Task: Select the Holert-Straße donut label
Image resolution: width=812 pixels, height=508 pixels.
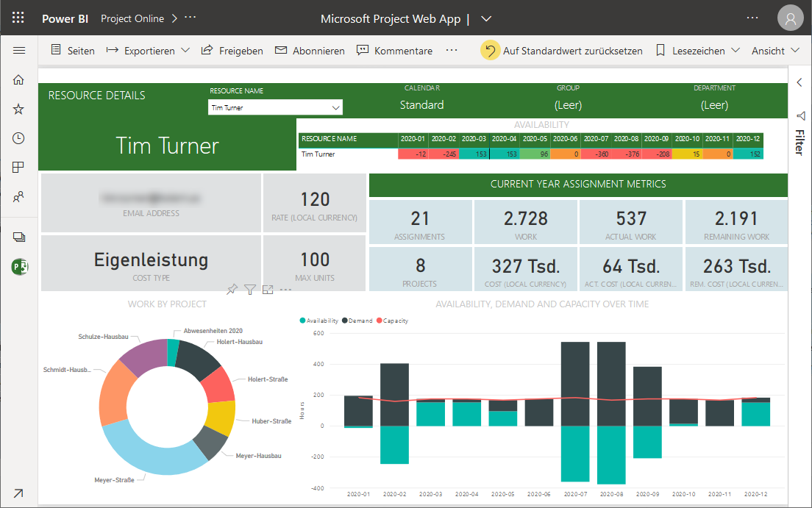Action: pos(268,379)
